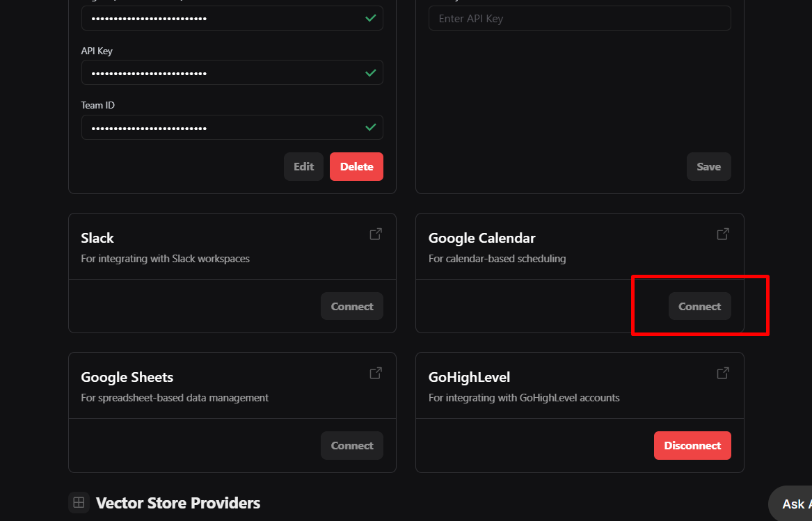The image size is (812, 521).
Task: Click the Vector Store Providers heading
Action: click(178, 503)
